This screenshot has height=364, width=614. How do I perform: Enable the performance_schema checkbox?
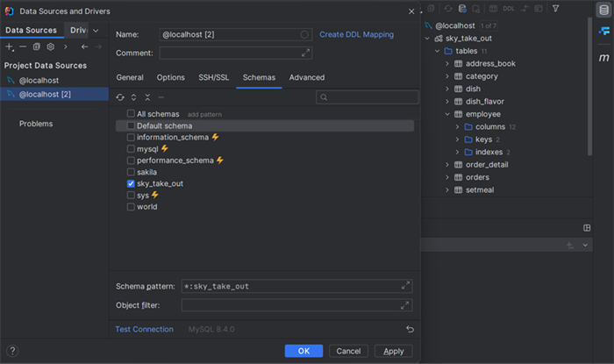click(x=131, y=161)
